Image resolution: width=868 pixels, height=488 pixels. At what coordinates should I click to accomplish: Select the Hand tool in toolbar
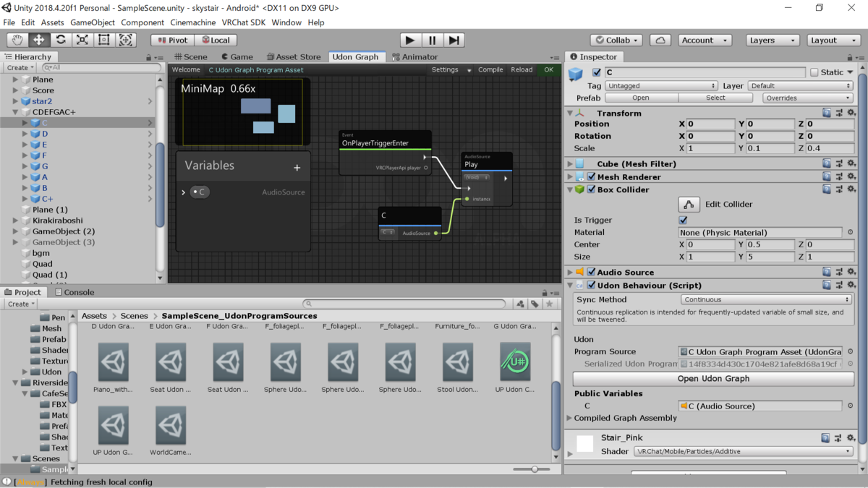17,40
